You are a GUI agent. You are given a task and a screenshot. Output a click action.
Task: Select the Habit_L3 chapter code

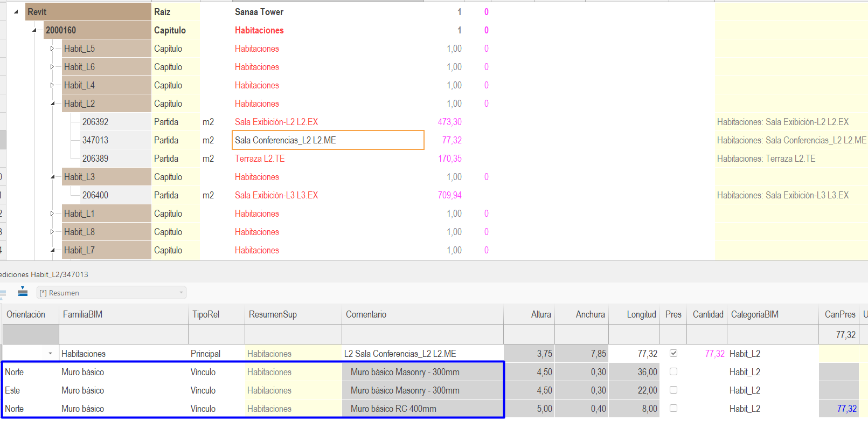pyautogui.click(x=106, y=177)
